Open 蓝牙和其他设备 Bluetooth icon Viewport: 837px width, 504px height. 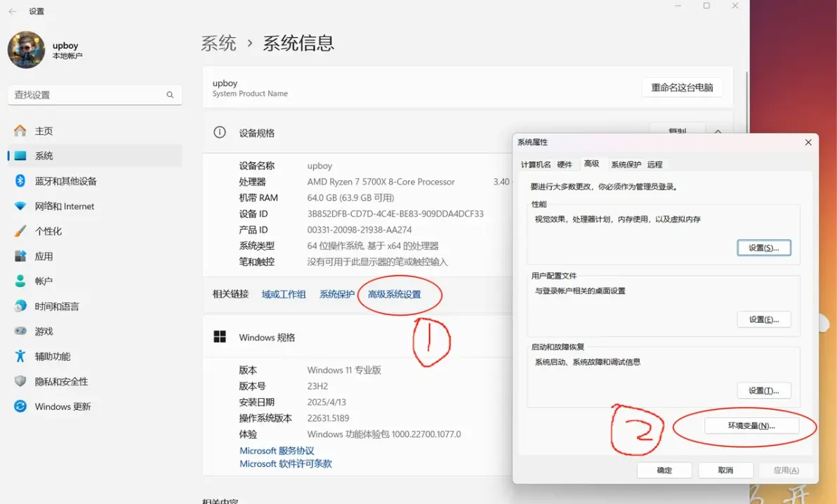[x=20, y=180]
